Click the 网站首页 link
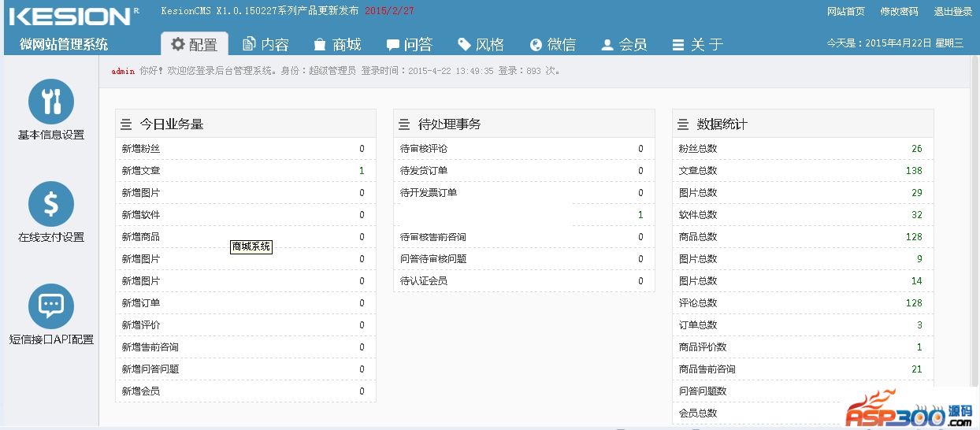The height and width of the screenshot is (430, 980). [845, 12]
